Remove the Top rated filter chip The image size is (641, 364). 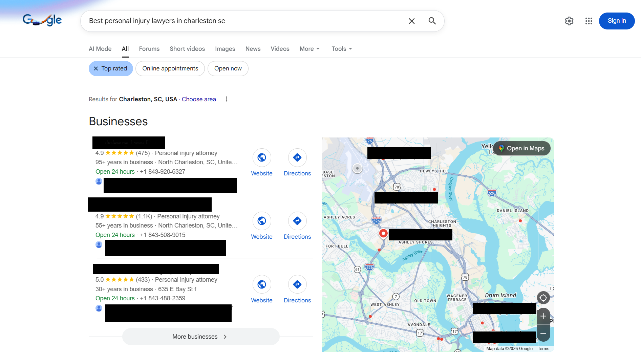point(96,68)
